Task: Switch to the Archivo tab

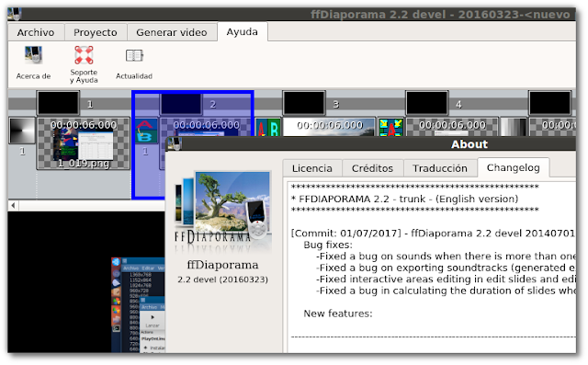Action: coord(36,32)
